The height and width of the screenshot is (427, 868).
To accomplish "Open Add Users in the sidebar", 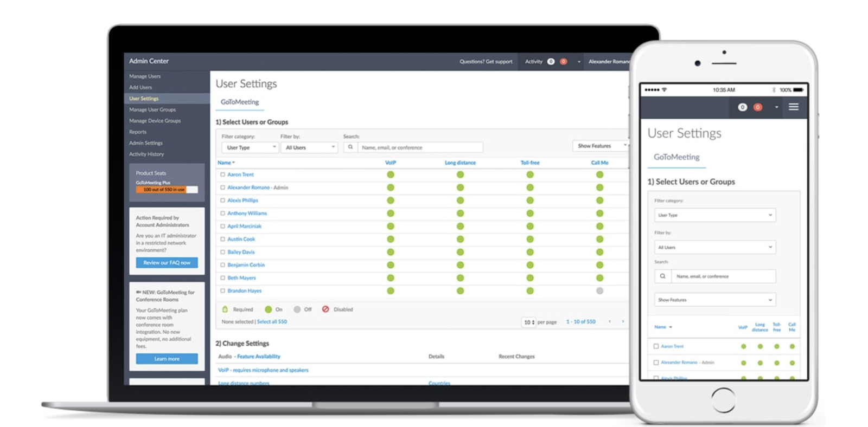I will [x=141, y=87].
